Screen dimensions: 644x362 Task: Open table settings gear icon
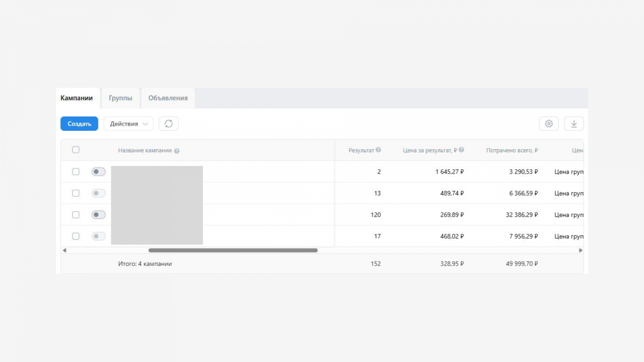(549, 124)
